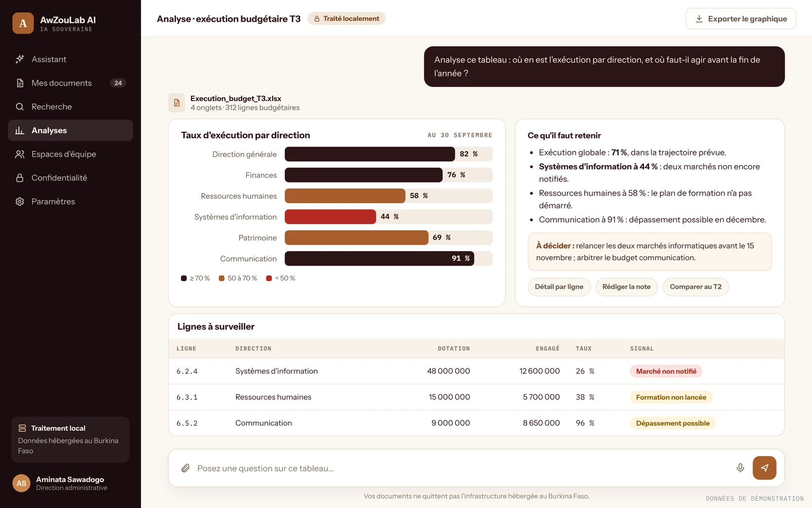Click the Dépassement possible badge
The image size is (812, 508).
click(x=672, y=423)
